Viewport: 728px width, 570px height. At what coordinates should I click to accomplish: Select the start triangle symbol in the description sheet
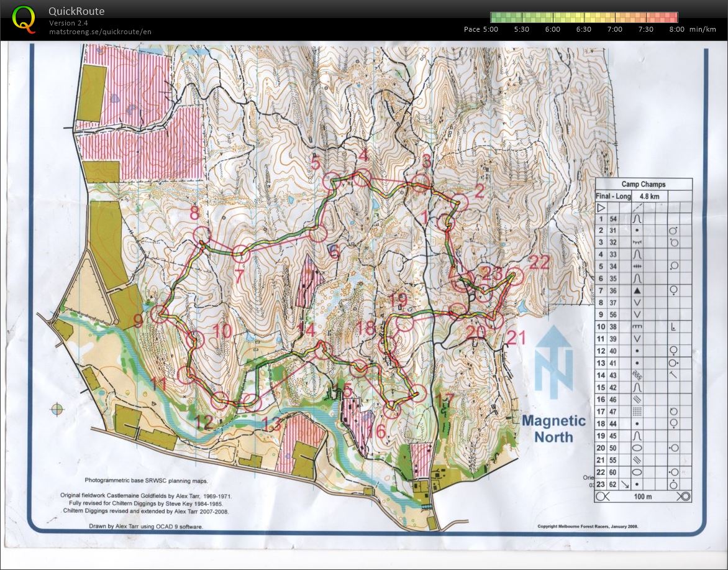tap(601, 208)
